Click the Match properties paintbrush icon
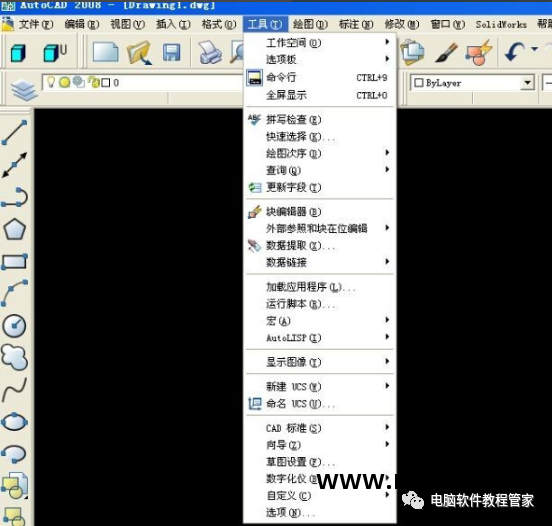This screenshot has width=552, height=526. (x=446, y=53)
